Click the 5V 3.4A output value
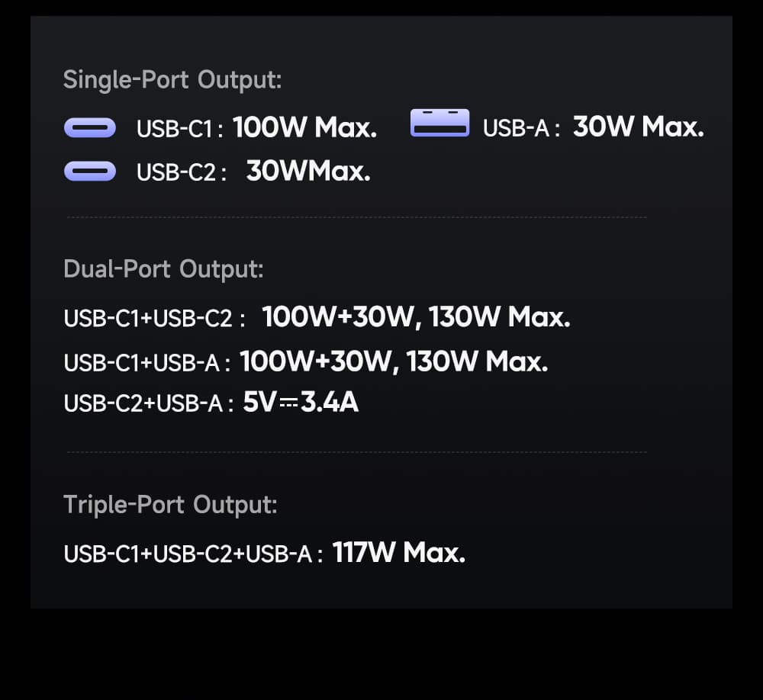 tap(301, 402)
